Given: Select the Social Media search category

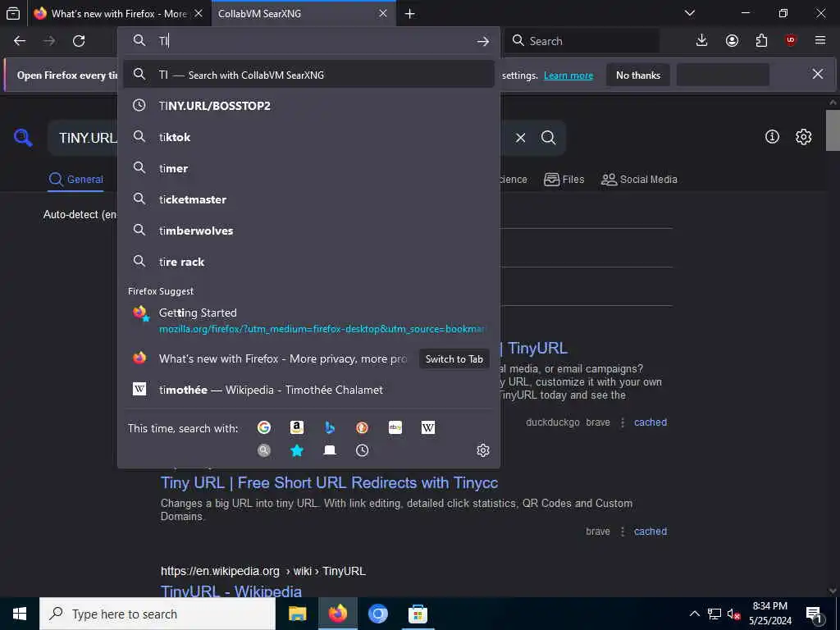Looking at the screenshot, I should [639, 180].
